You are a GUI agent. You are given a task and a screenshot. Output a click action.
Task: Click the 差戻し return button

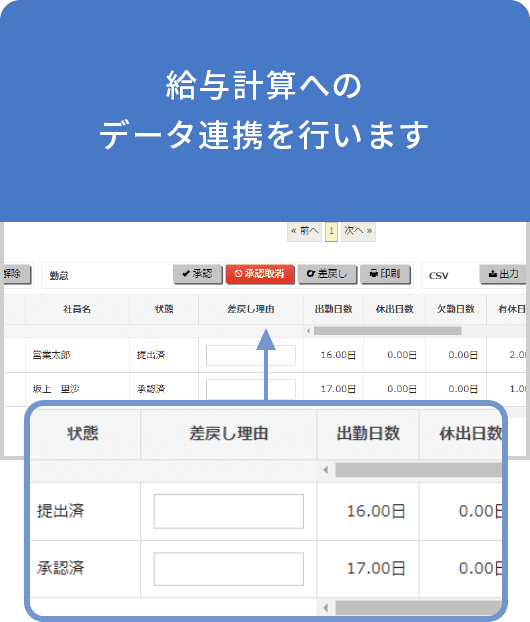(x=327, y=274)
